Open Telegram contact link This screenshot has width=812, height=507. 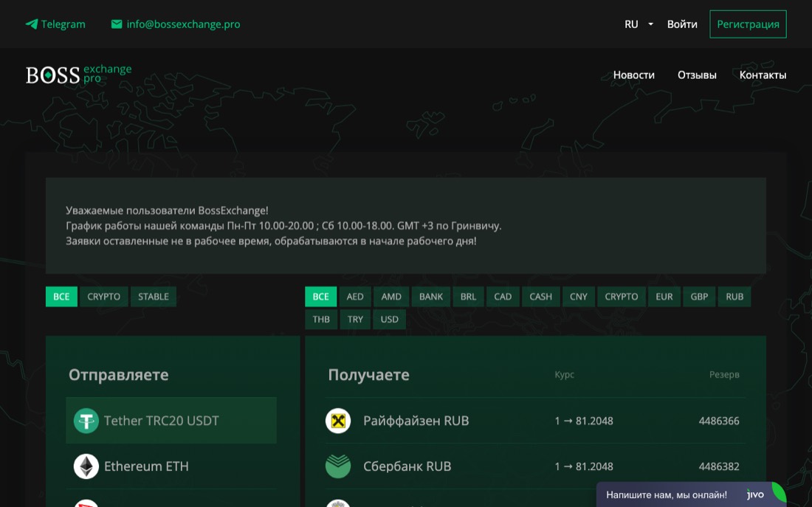(55, 24)
